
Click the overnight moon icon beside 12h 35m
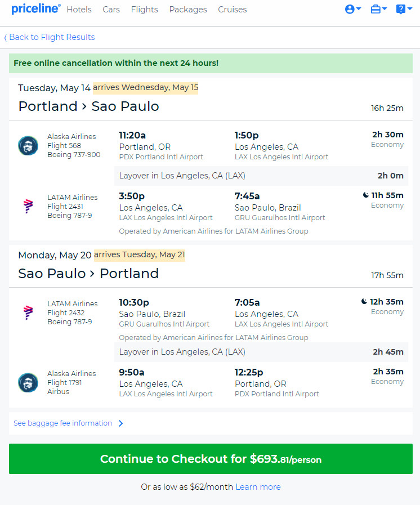pos(364,301)
